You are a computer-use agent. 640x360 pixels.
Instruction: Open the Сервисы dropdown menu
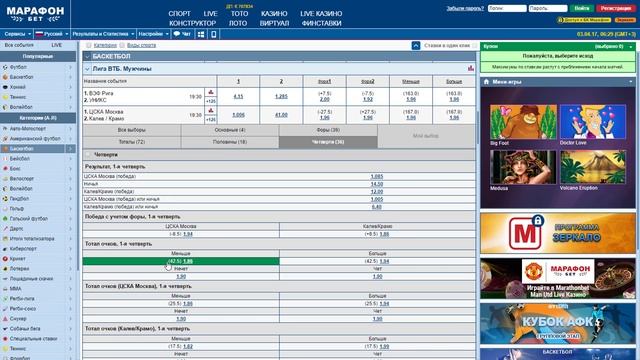(17, 34)
